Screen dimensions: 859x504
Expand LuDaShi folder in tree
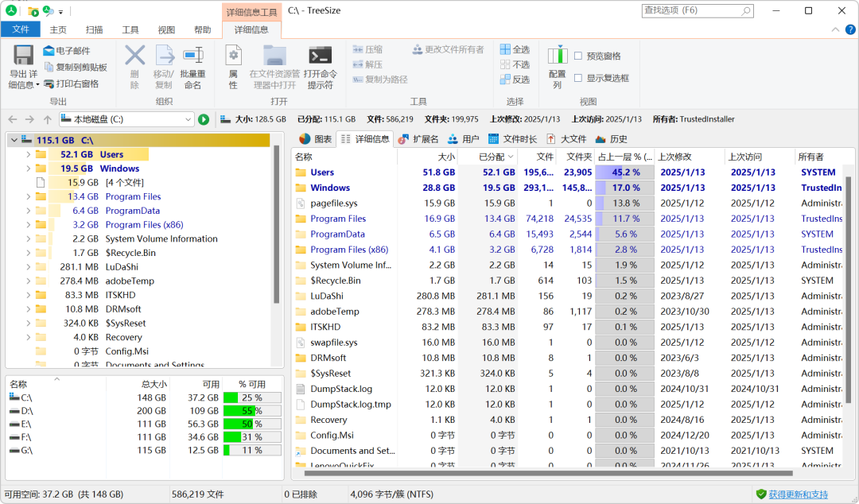coord(28,267)
